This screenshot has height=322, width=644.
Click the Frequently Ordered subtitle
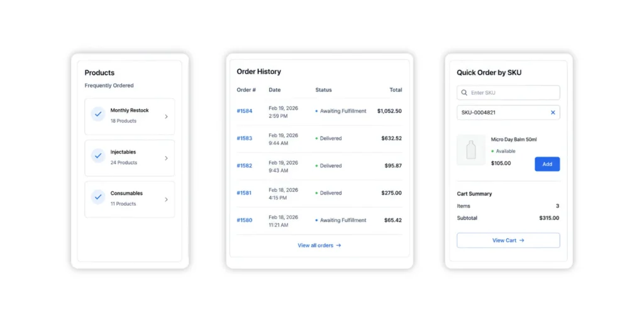tap(109, 86)
